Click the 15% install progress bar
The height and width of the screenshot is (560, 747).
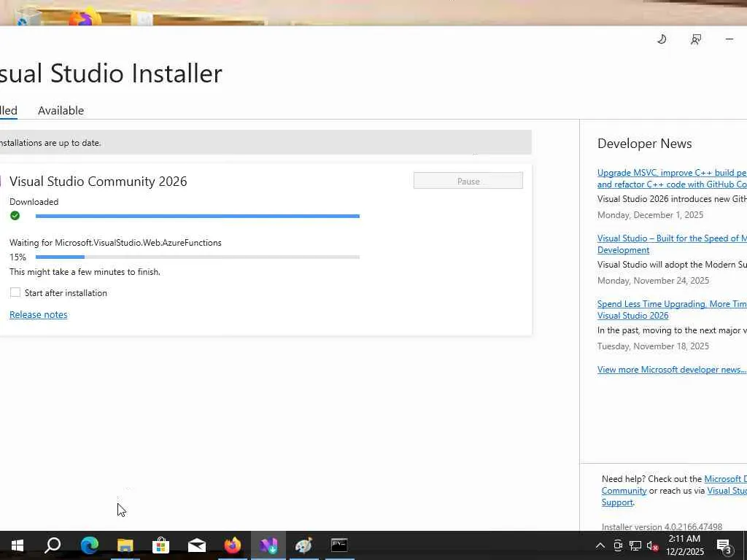pyautogui.click(x=197, y=257)
